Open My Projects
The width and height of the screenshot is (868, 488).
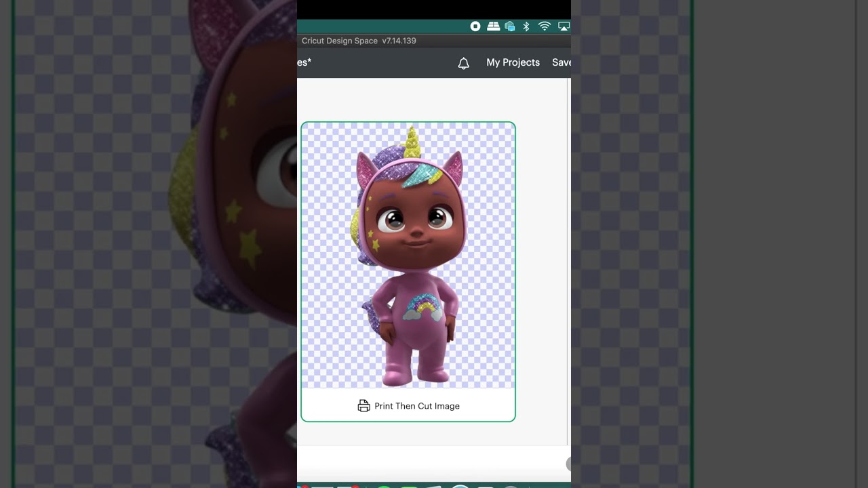tap(513, 62)
